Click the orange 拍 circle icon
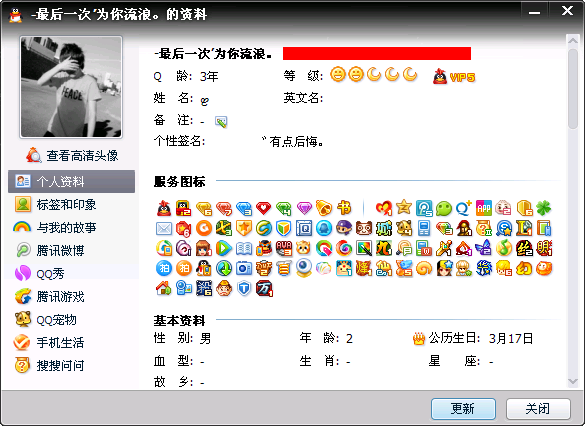This screenshot has width=585, height=426. click(x=184, y=268)
